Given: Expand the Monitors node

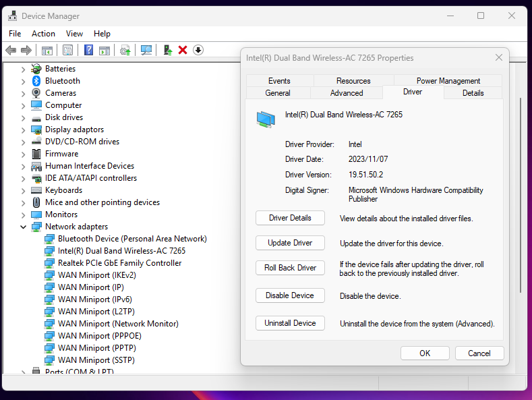Looking at the screenshot, I should point(23,215).
